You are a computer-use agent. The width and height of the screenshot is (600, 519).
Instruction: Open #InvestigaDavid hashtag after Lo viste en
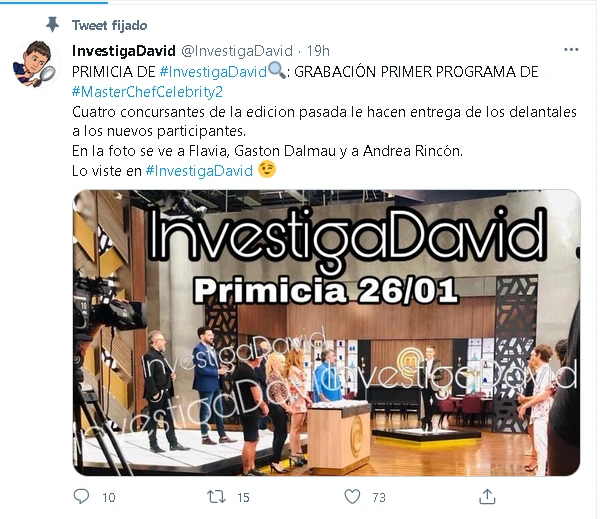(x=199, y=171)
